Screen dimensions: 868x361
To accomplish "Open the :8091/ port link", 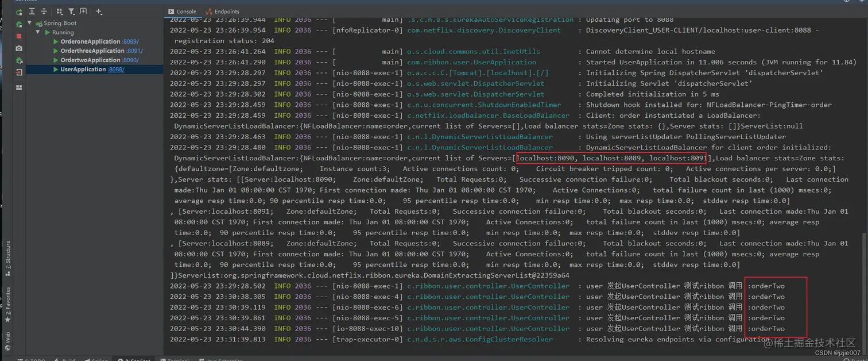I will [134, 51].
